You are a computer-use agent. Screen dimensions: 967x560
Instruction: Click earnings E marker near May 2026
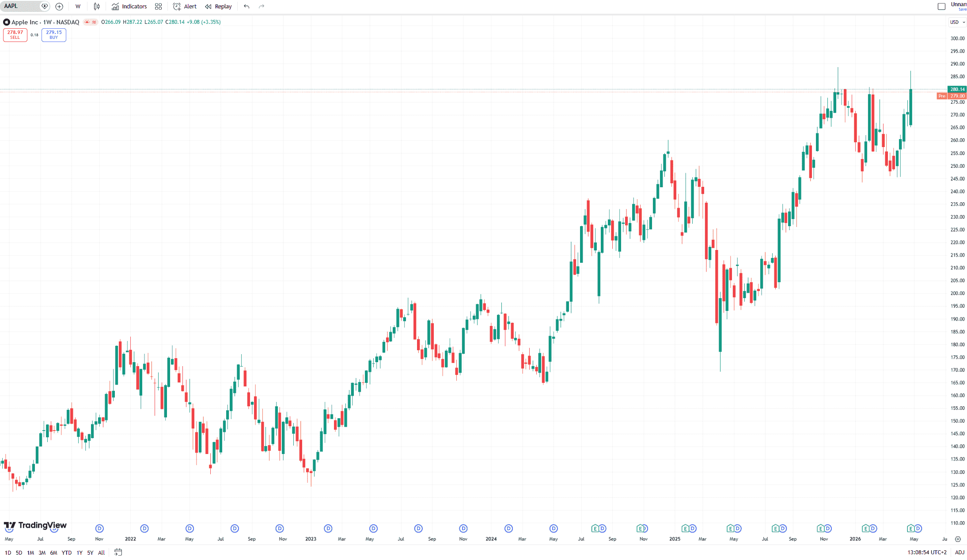(x=911, y=529)
